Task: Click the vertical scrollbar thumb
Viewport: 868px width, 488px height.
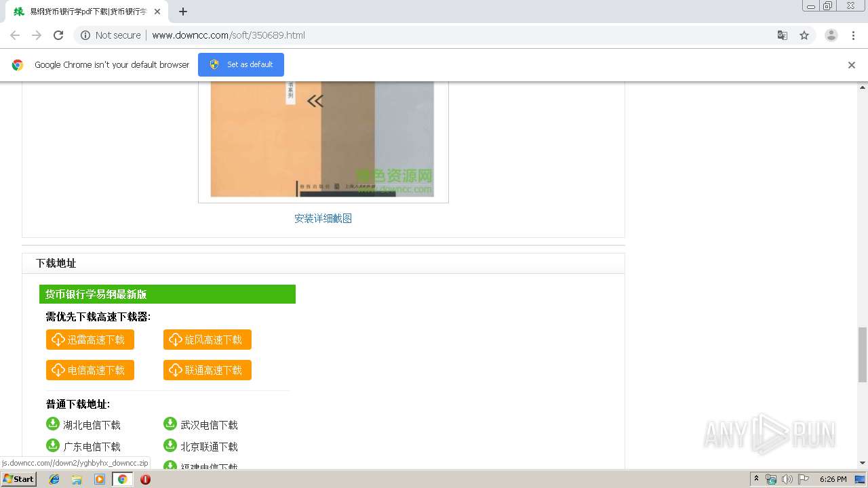Action: point(863,354)
